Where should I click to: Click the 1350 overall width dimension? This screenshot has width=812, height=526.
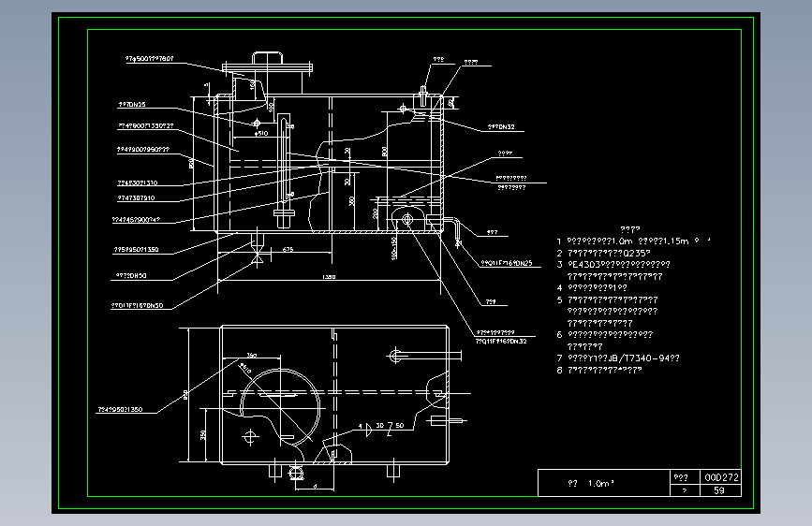[329, 277]
